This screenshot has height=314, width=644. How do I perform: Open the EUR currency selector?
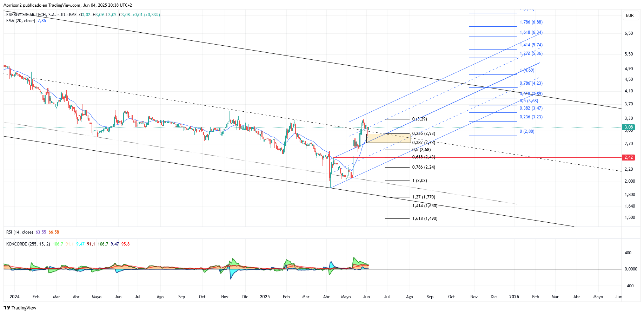(630, 15)
